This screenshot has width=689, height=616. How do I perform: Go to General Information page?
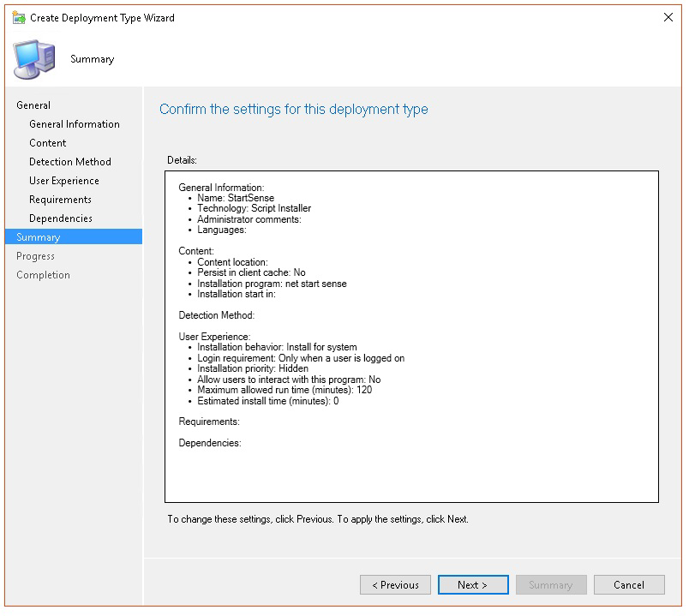click(75, 124)
